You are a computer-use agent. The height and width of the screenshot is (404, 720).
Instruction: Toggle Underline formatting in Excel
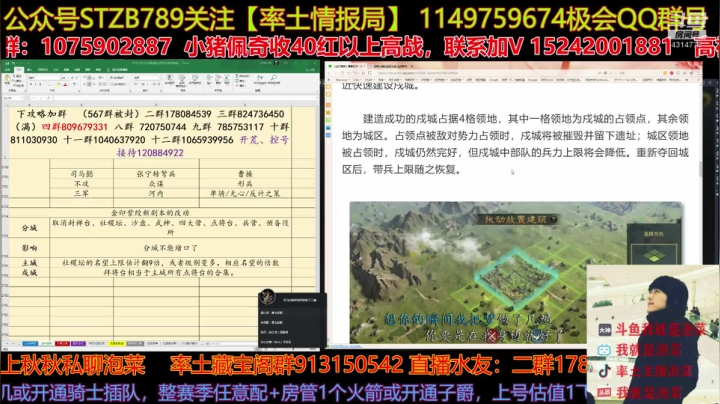click(x=40, y=84)
